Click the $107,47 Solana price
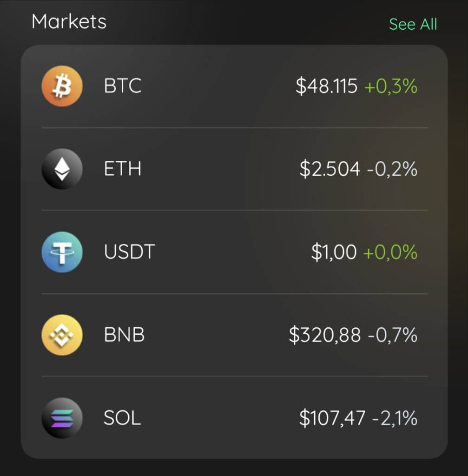Viewport: 468px width, 476px height. 332,418
